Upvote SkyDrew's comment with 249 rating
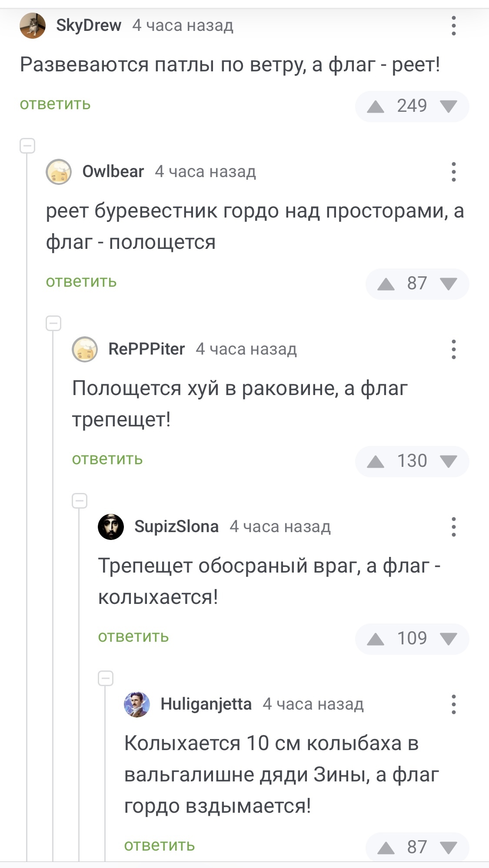 coord(376,106)
